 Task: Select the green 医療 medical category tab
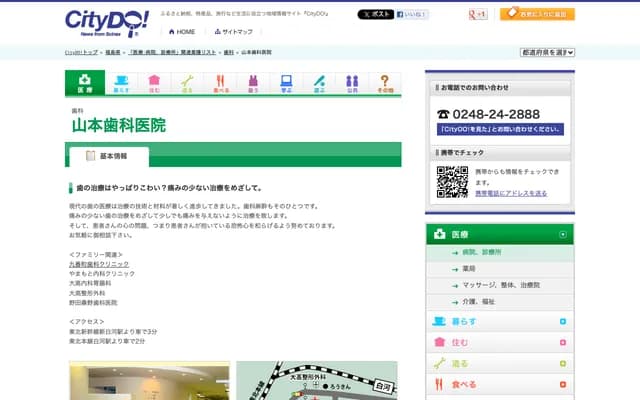[x=85, y=83]
